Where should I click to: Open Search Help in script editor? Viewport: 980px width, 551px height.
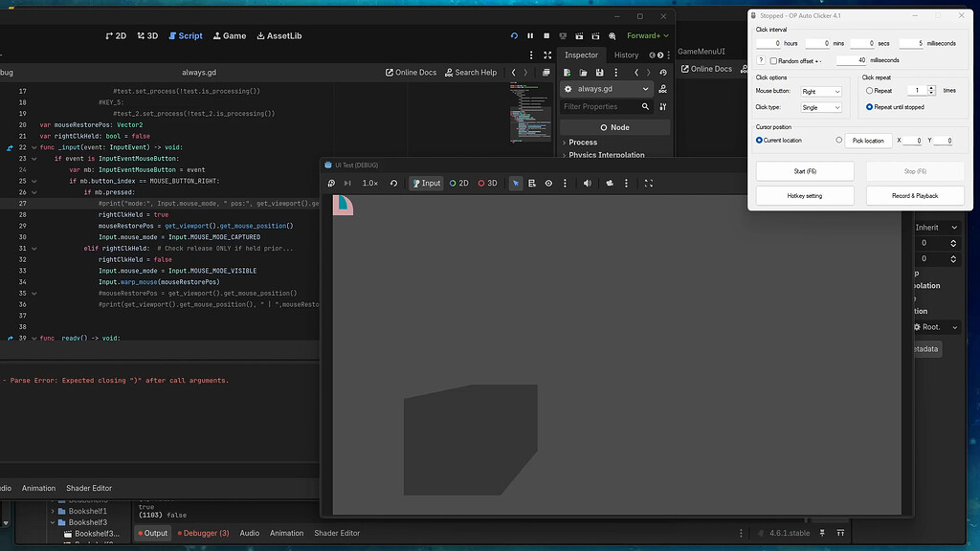click(x=471, y=73)
